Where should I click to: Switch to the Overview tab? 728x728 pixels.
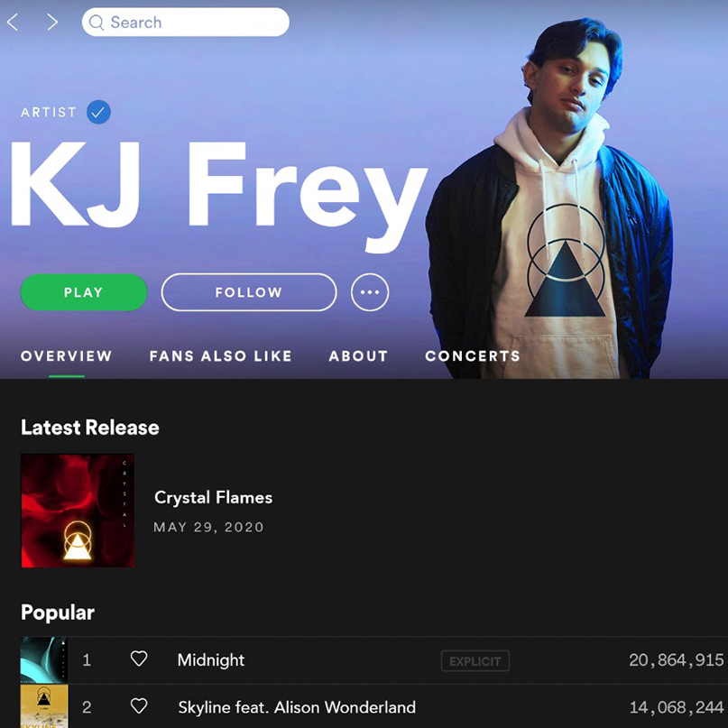[x=67, y=356]
